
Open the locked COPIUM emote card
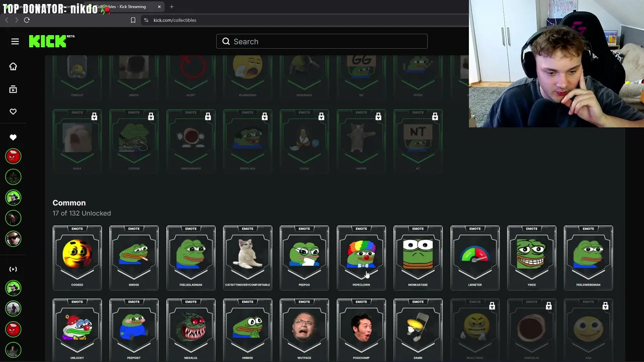[134, 141]
